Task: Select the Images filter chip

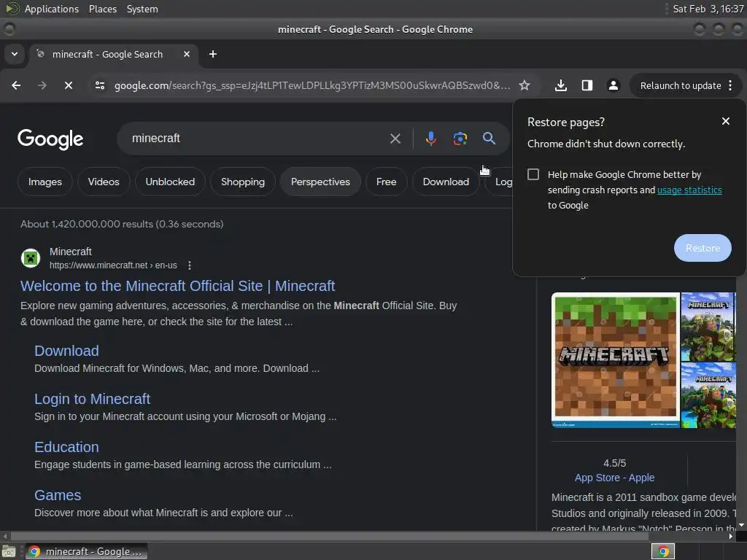Action: point(44,182)
